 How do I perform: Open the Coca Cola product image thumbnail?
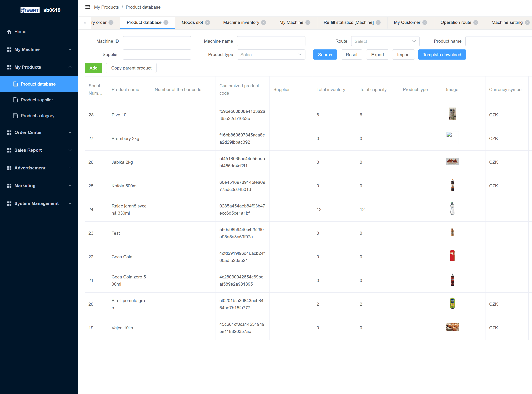coord(452,256)
